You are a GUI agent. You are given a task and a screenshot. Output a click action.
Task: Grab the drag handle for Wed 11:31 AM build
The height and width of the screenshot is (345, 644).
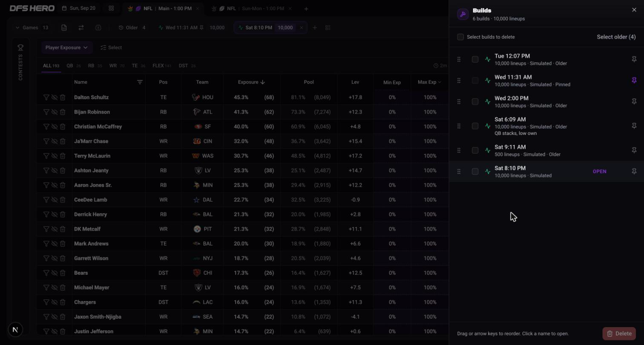coord(459,80)
